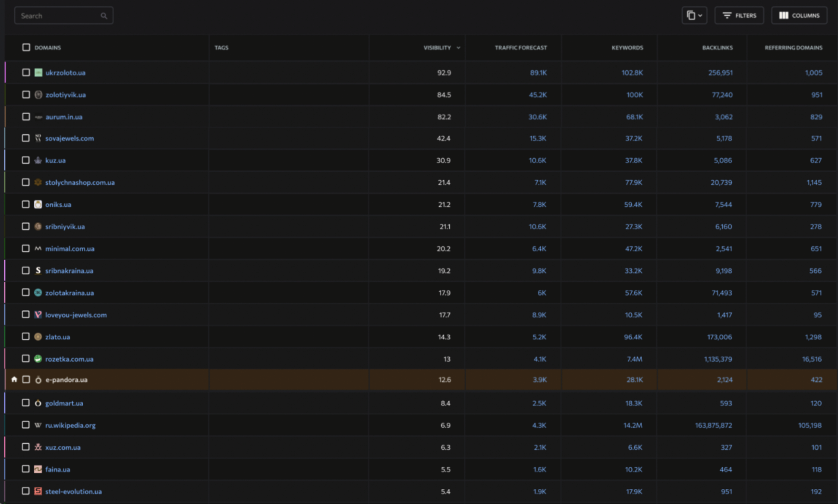Click in the Search field
Image resolution: width=838 pixels, height=504 pixels.
(64, 16)
